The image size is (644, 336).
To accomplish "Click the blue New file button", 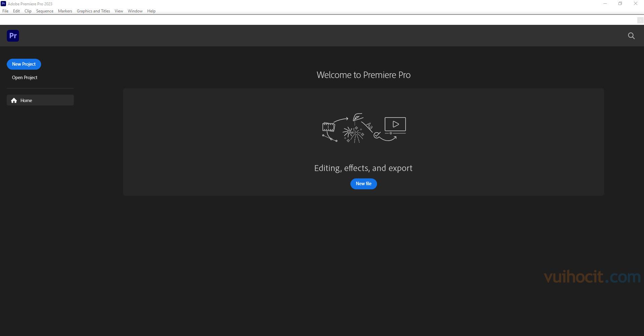I will click(x=364, y=184).
